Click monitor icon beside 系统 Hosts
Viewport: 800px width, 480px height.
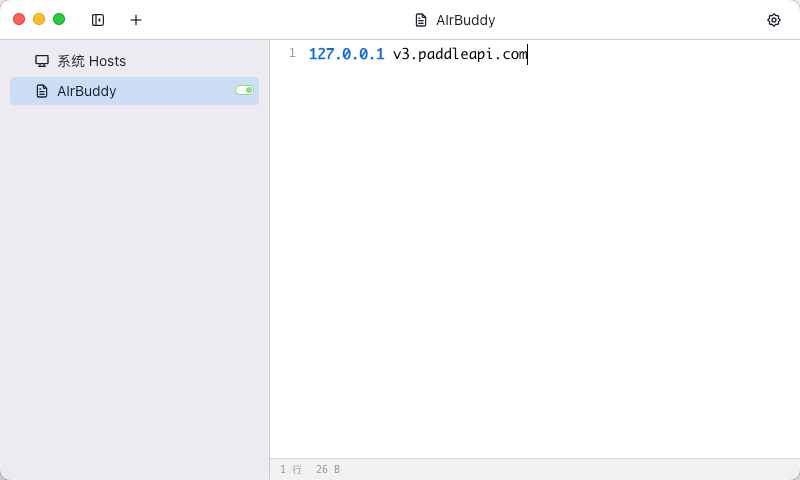click(x=42, y=61)
